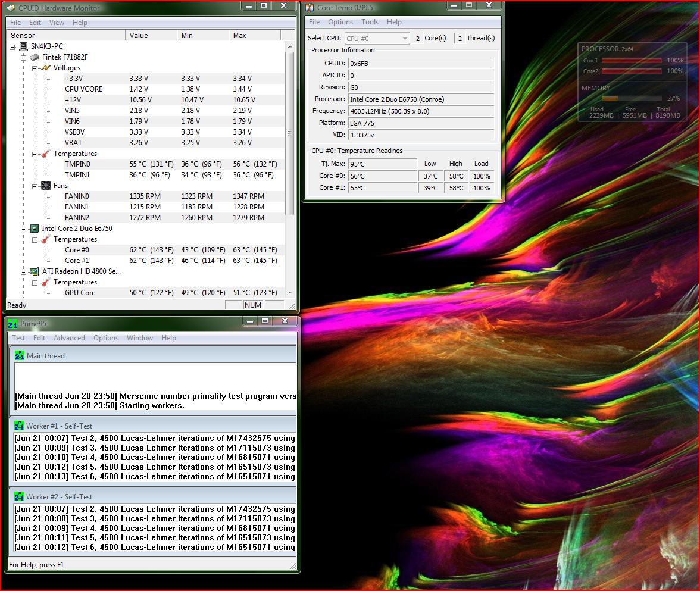700x591 pixels.
Task: Collapse Temperatures under Intel Core 2 Duo
Action: (35, 240)
